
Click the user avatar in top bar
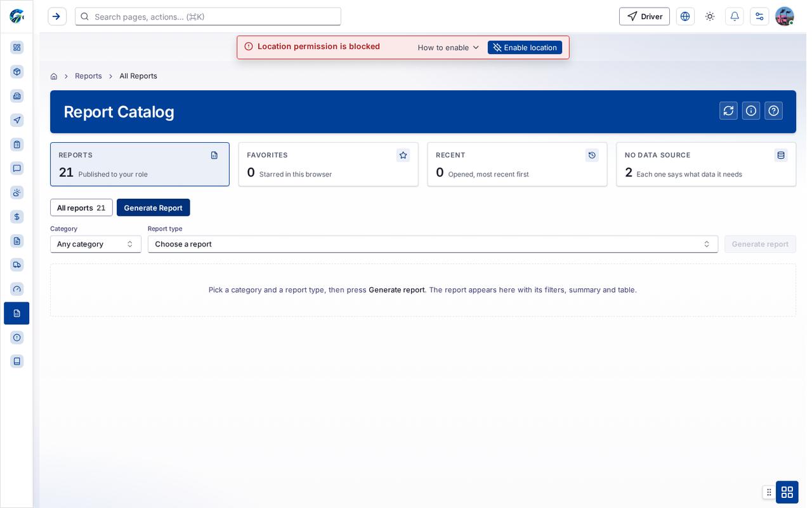(x=785, y=17)
